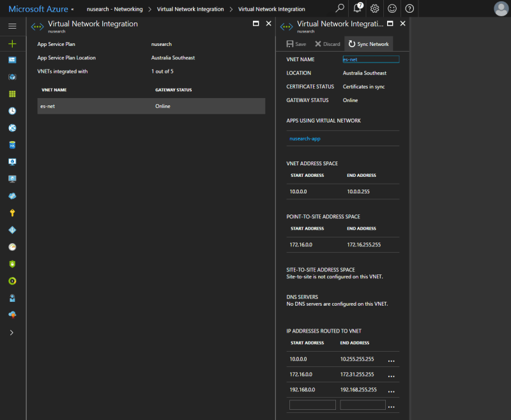Image resolution: width=511 pixels, height=420 pixels.
Task: Open All resources from the sidebar grid icon
Action: pos(12,94)
